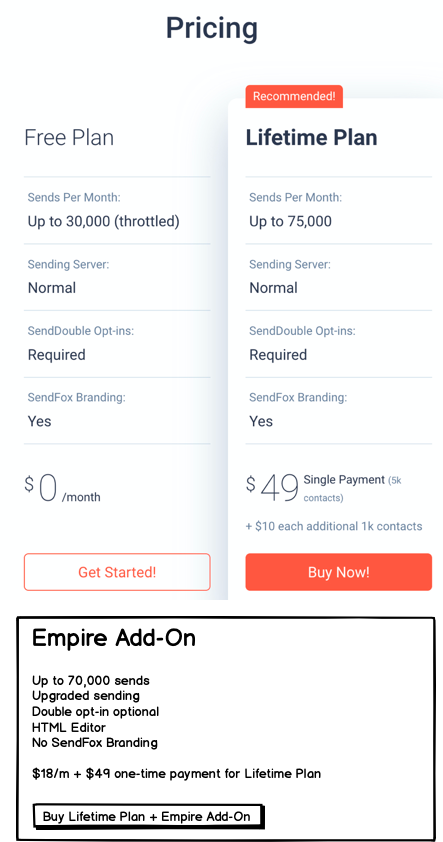Select the Recommended! badge
Viewport: 443px width, 842px height.
point(294,97)
